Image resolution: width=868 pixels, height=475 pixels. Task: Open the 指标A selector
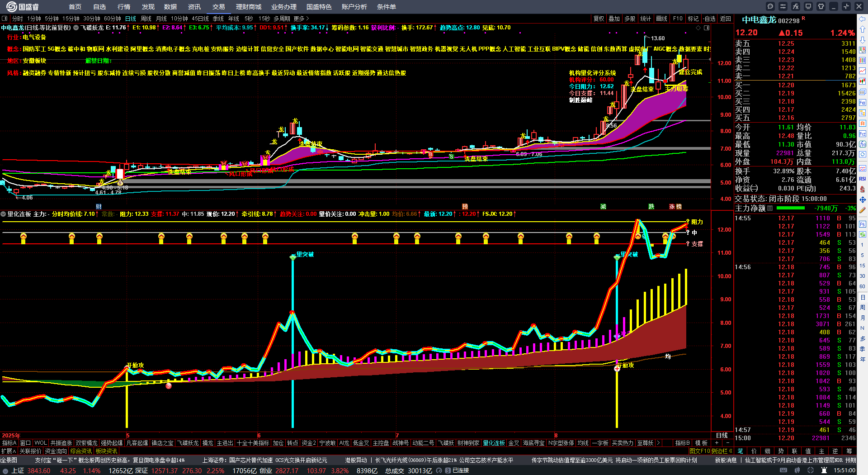(x=9, y=443)
